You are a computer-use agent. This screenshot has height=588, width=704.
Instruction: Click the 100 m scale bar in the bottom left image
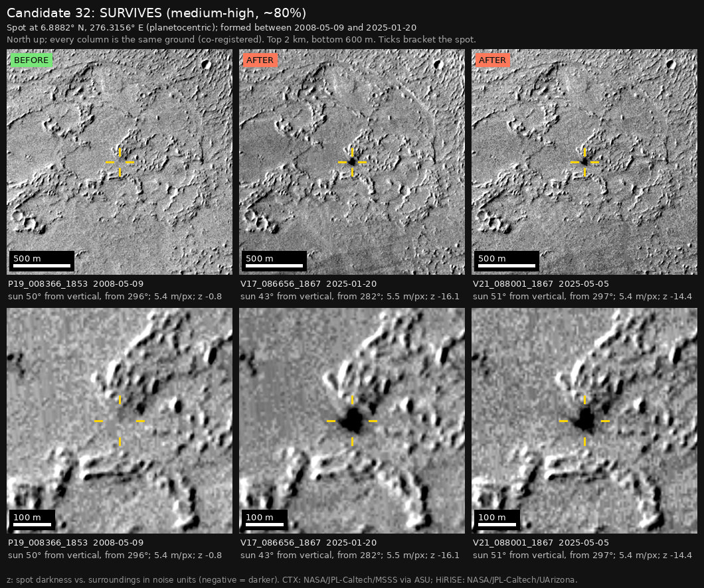pos(33,520)
